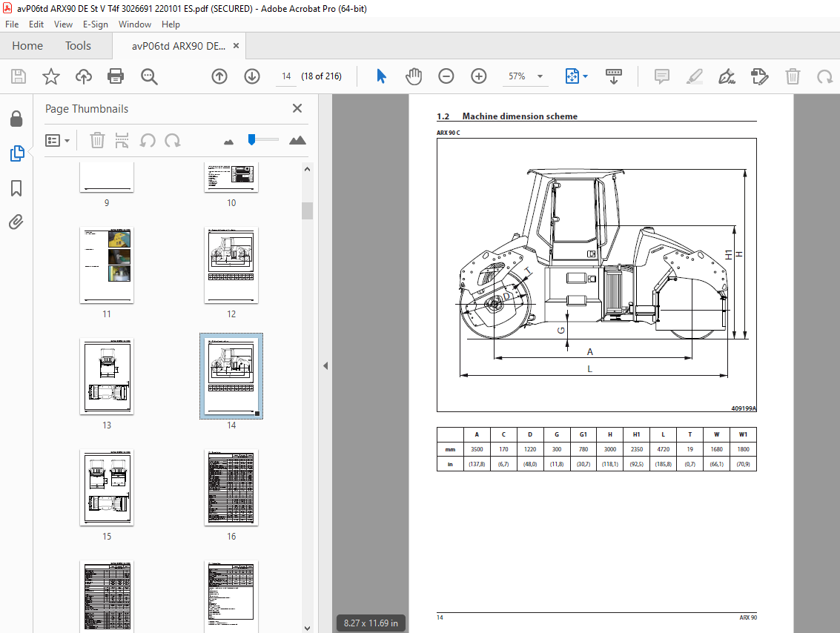This screenshot has height=633, width=840.
Task: Click the 4720 value in the L column
Action: [664, 449]
